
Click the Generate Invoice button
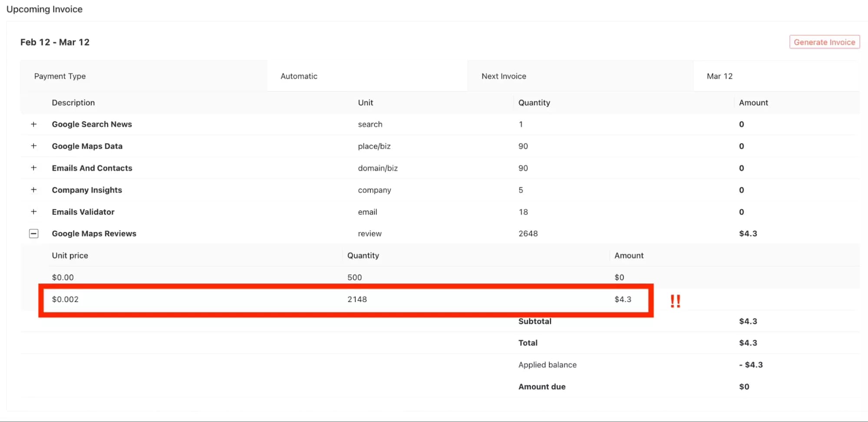tap(824, 42)
